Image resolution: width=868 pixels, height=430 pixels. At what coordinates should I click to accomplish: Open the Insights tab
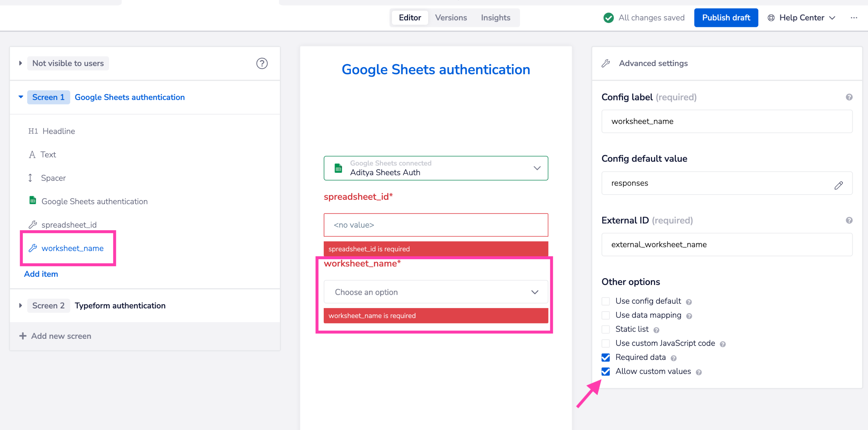click(496, 18)
